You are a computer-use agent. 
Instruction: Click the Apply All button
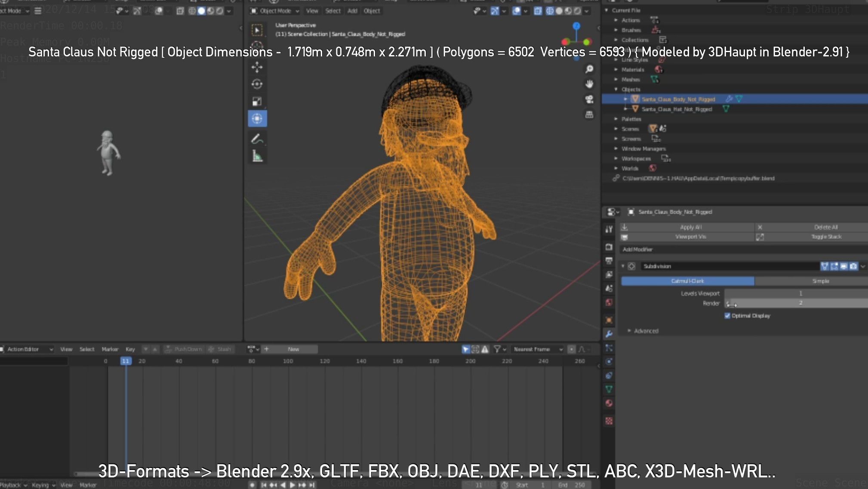[x=687, y=227]
